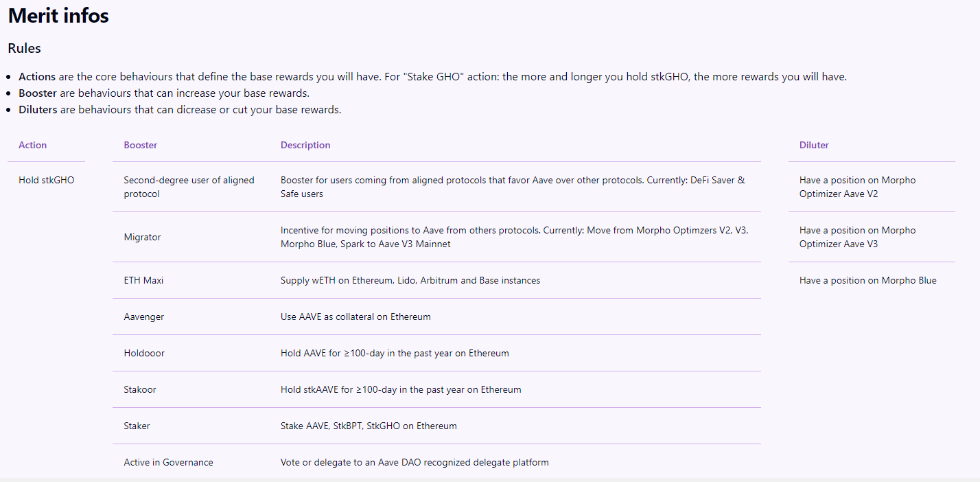The image size is (980, 482).
Task: Click the bullet line starting with 'Actions'
Action: 432,77
